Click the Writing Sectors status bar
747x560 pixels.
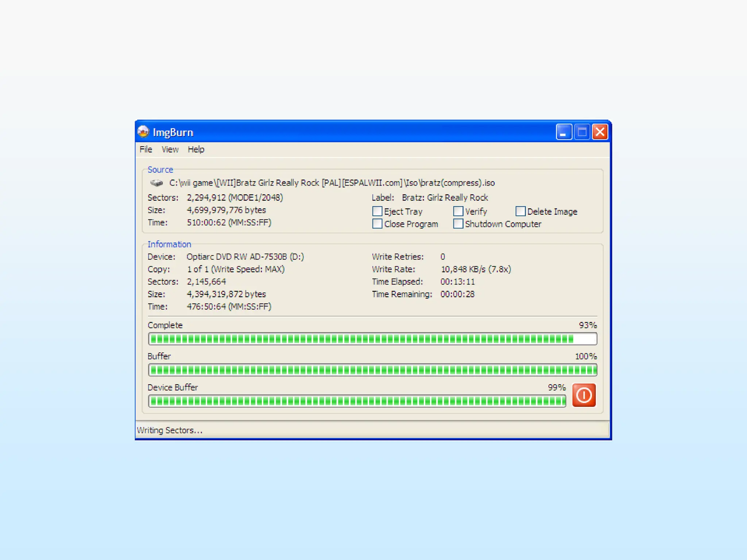pyautogui.click(x=170, y=430)
